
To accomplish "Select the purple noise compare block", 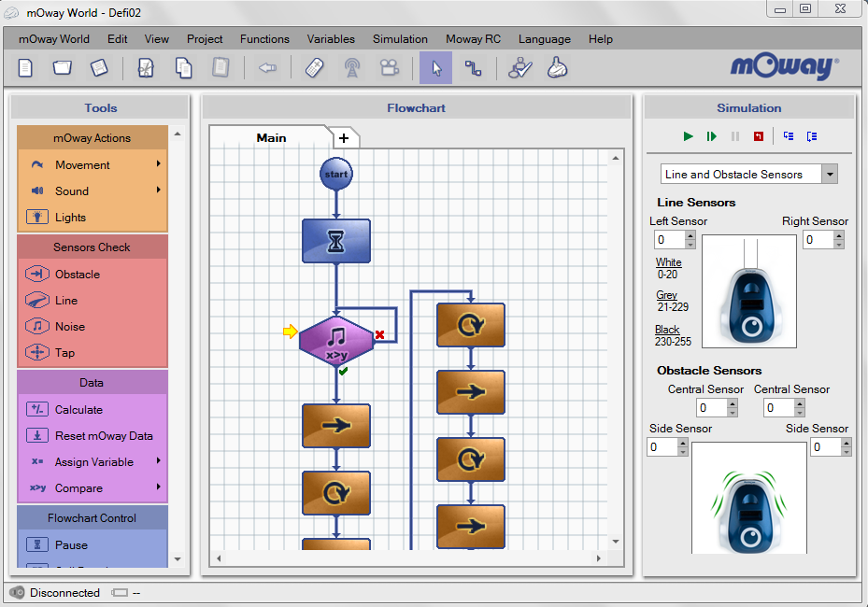I will point(336,341).
